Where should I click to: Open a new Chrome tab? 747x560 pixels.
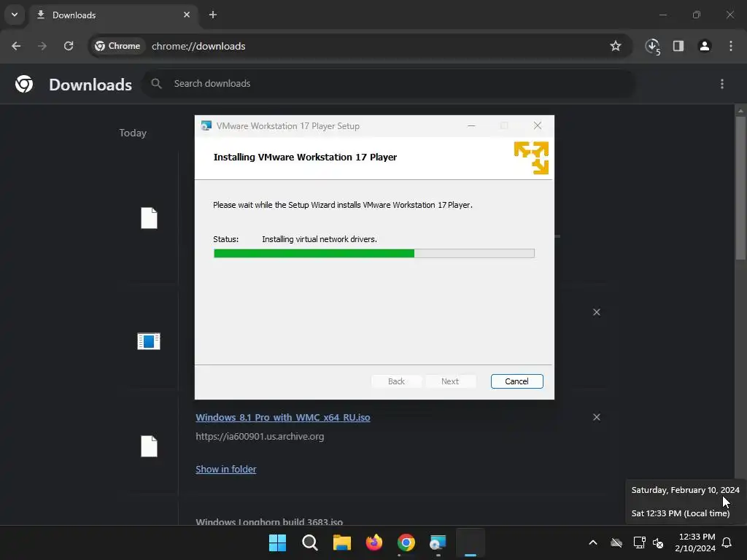[x=213, y=15]
